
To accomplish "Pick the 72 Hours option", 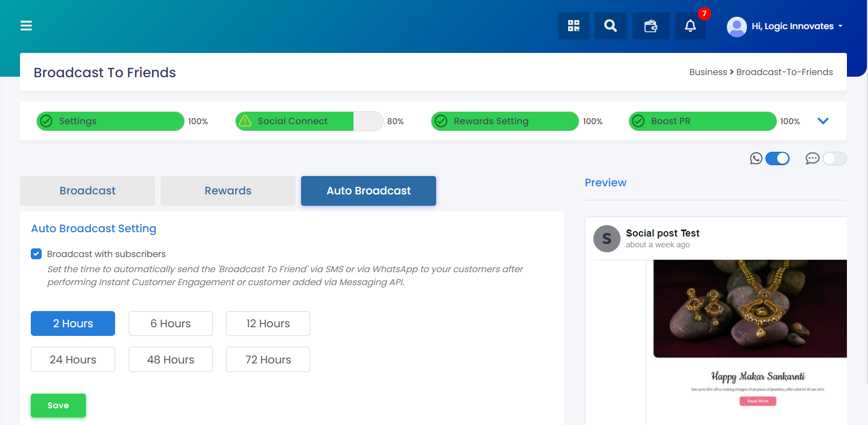I will 268,360.
